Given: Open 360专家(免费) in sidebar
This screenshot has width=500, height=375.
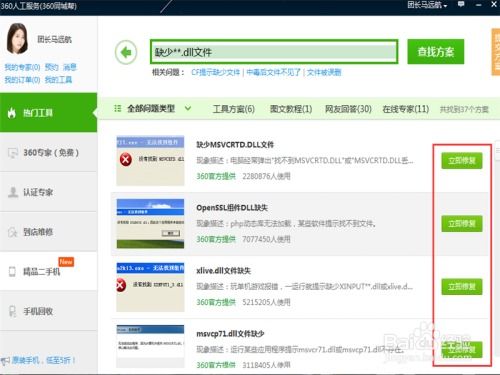Looking at the screenshot, I should coord(48,153).
